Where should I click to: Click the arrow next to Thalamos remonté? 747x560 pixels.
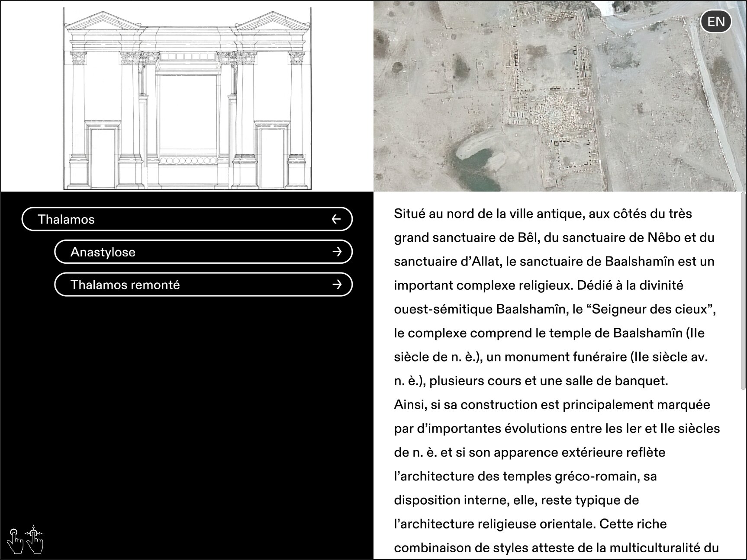pyautogui.click(x=337, y=285)
